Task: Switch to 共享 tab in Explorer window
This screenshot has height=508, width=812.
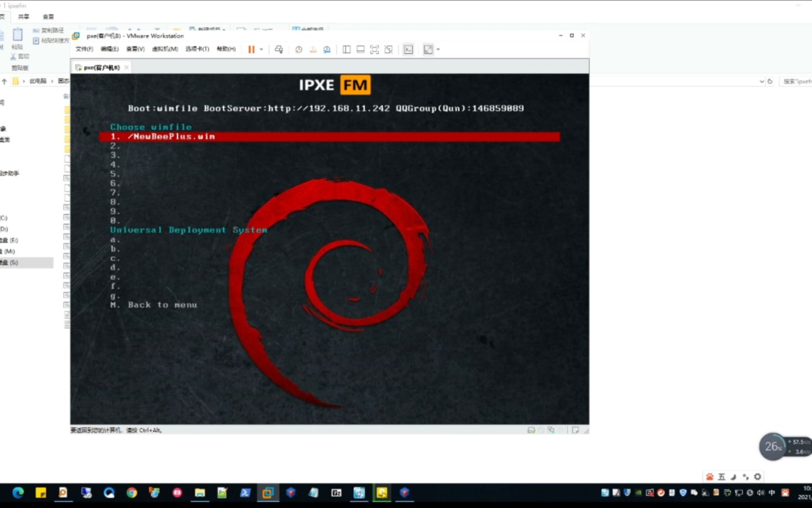Action: coord(24,17)
